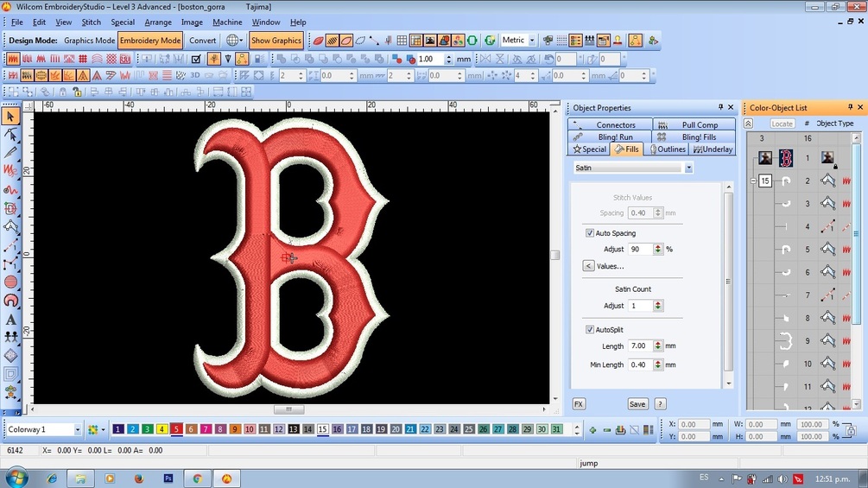Select color swatch 21 in palette
This screenshot has height=488, width=868.
410,429
